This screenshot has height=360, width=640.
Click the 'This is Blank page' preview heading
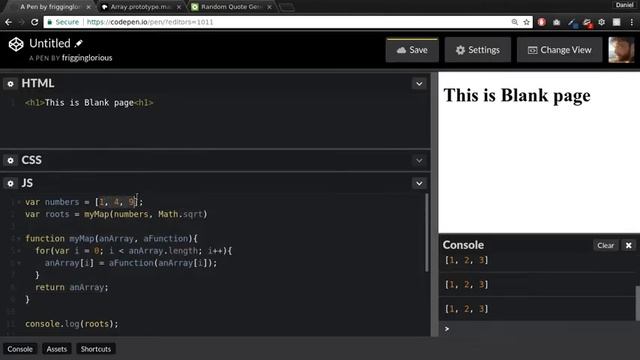(x=517, y=96)
